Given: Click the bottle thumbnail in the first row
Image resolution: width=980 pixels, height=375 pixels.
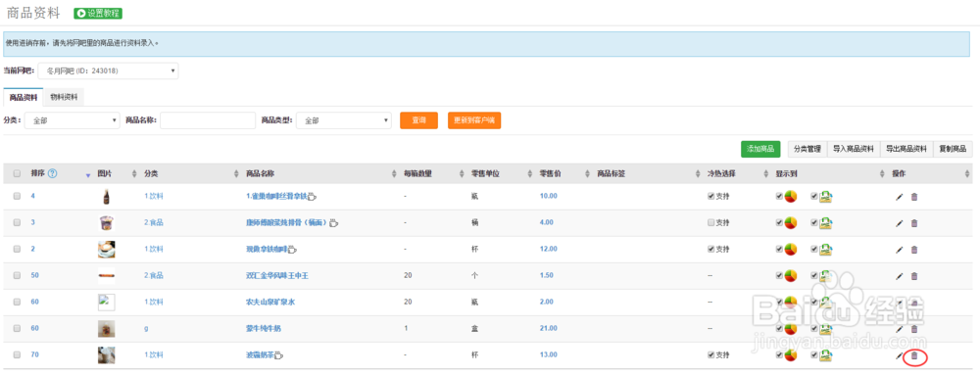Looking at the screenshot, I should click(106, 197).
